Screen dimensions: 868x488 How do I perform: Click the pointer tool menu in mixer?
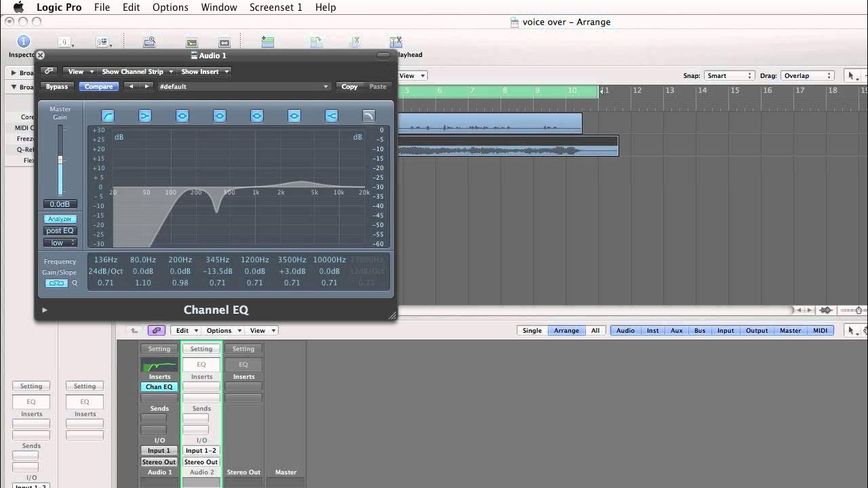pos(853,331)
